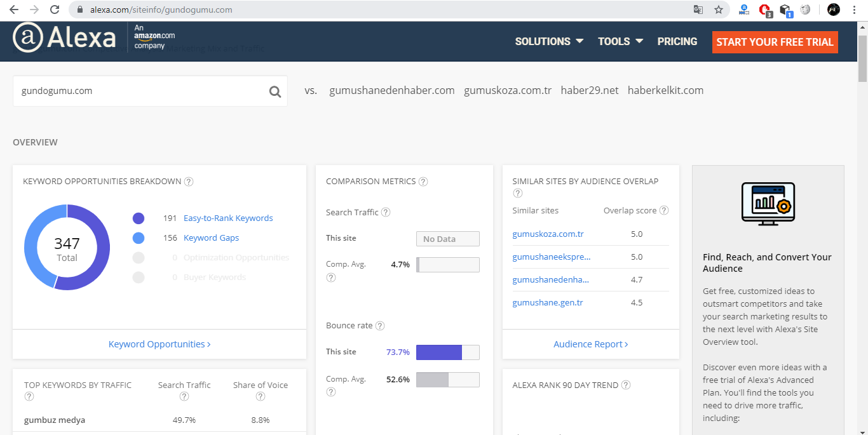Viewport: 868px width, 435px height.
Task: Click help icon next to Alexa Rank 90 Day Trend
Action: pyautogui.click(x=626, y=385)
